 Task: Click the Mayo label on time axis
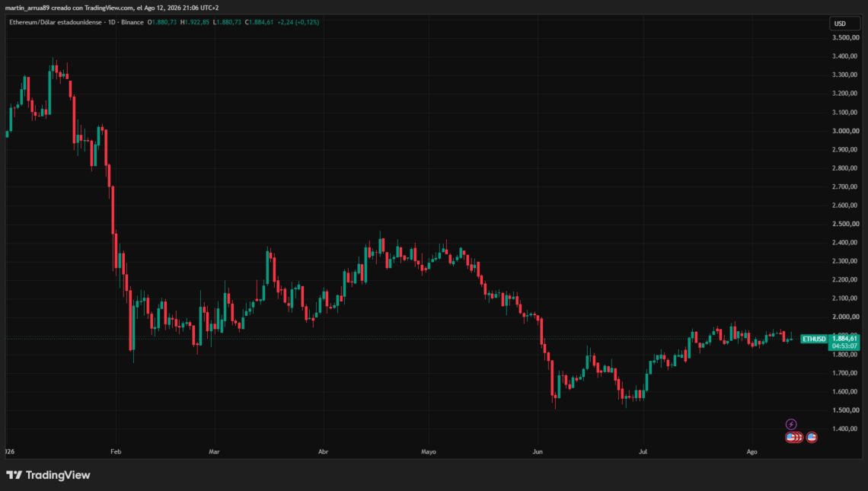[x=429, y=451]
